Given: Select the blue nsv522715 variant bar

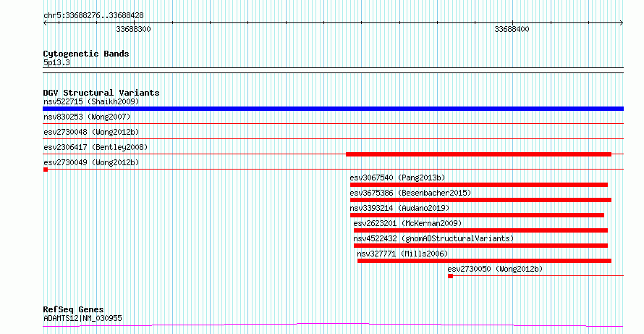Looking at the screenshot, I should 333,109.
